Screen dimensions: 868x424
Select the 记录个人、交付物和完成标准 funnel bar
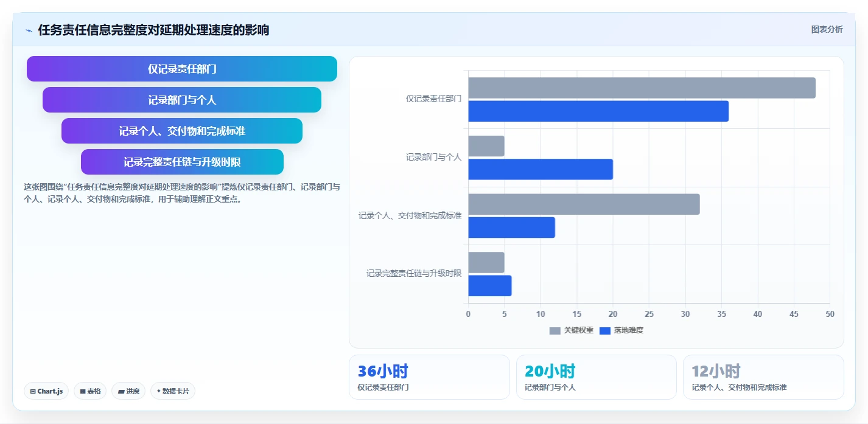click(x=182, y=131)
